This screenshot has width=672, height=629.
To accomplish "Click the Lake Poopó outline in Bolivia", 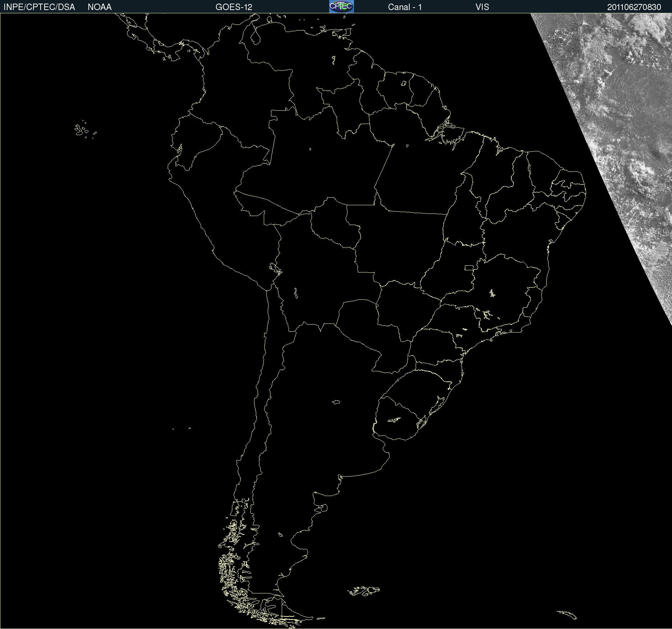I will (296, 293).
